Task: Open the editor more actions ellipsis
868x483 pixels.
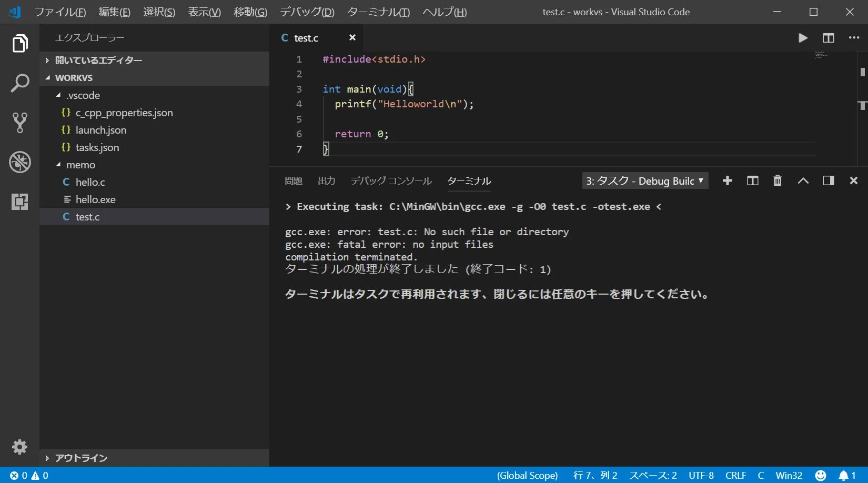Action: coord(854,38)
